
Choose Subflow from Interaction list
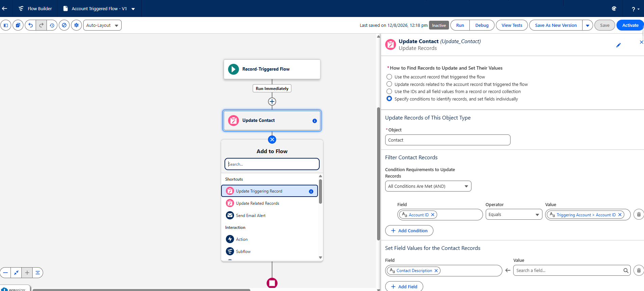[270, 252]
